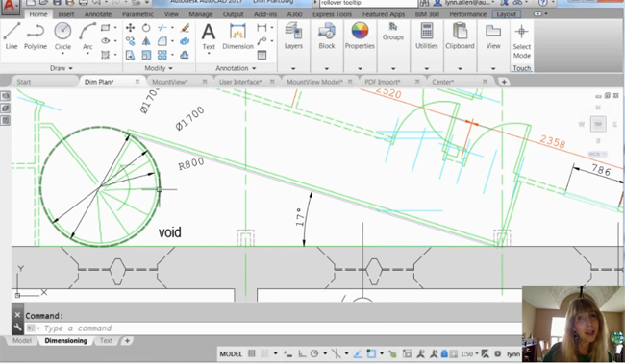Open the WCS dropdown under ViewCube
625x364 pixels.
[x=597, y=154]
